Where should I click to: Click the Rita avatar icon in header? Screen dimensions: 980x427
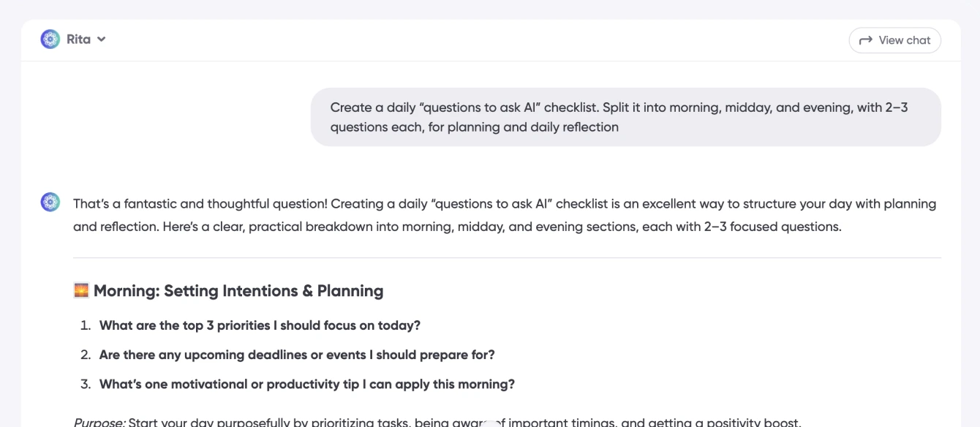(50, 39)
